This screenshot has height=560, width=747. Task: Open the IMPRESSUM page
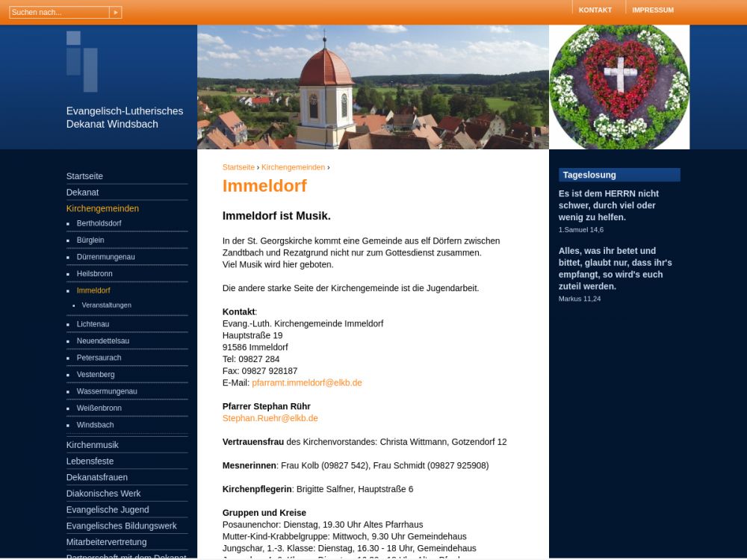click(652, 10)
